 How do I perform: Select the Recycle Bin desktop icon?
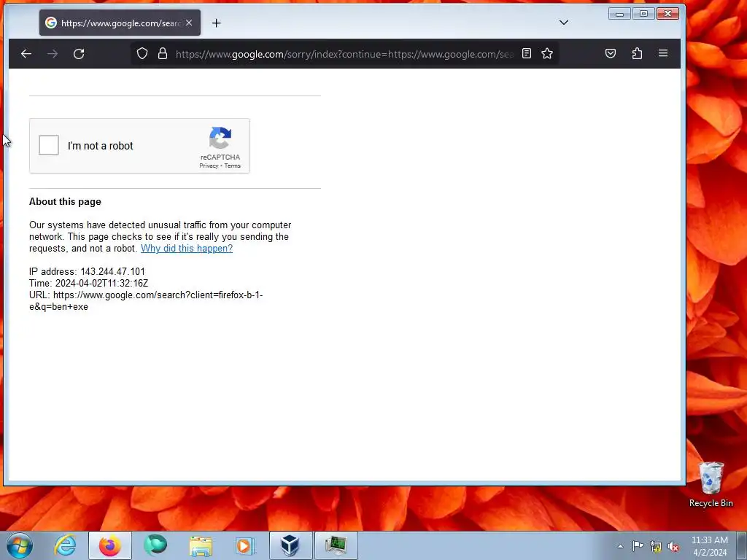(711, 485)
